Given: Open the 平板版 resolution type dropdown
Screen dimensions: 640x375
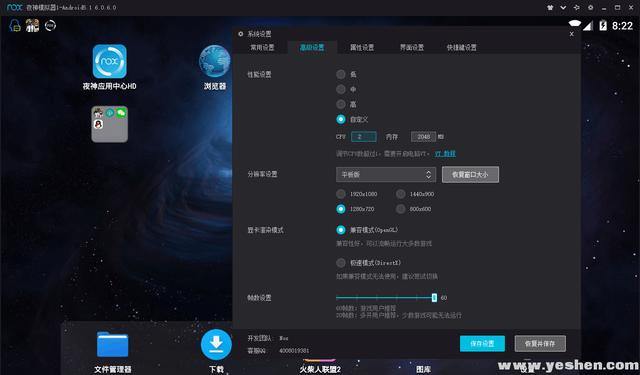Looking at the screenshot, I should (386, 174).
